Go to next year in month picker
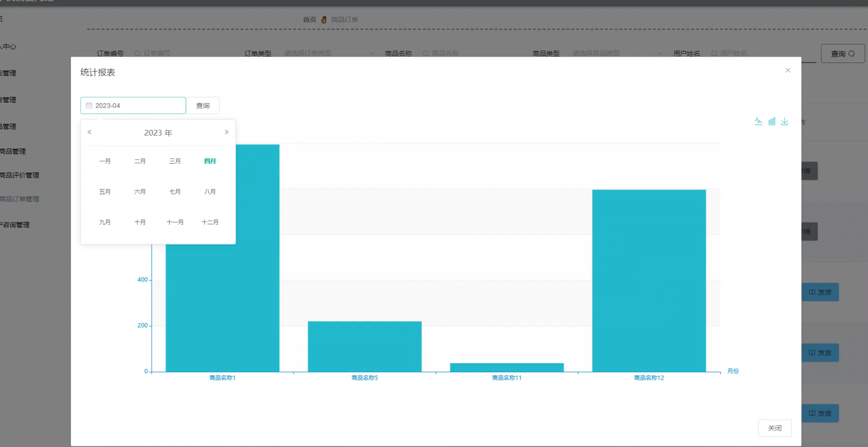The width and height of the screenshot is (868, 447). (x=226, y=132)
